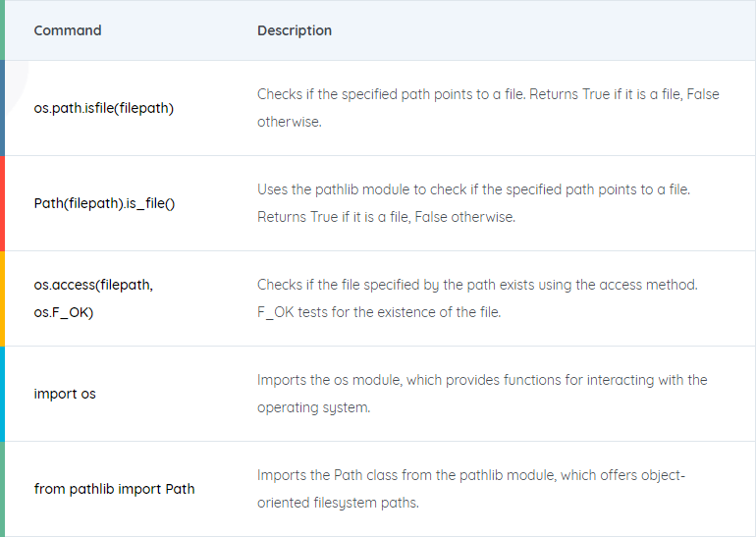This screenshot has height=537, width=756.
Task: Click the 'Imports the os module' description
Action: (482, 394)
